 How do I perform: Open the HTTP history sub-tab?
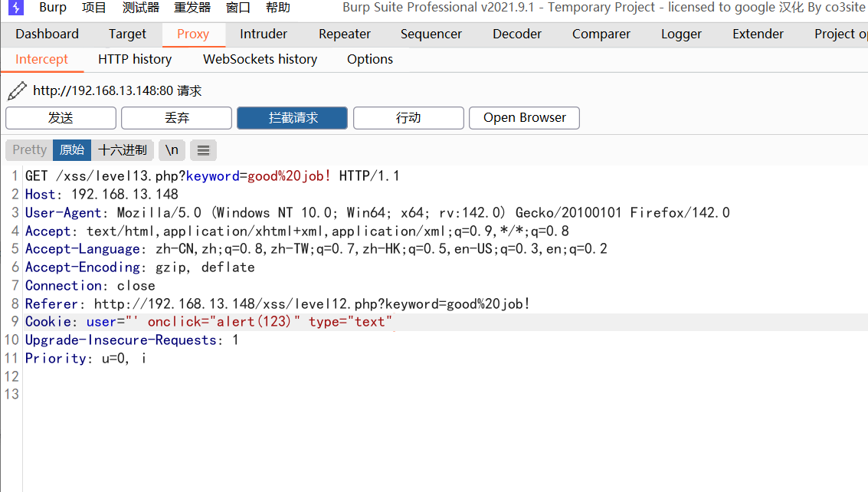(x=135, y=59)
